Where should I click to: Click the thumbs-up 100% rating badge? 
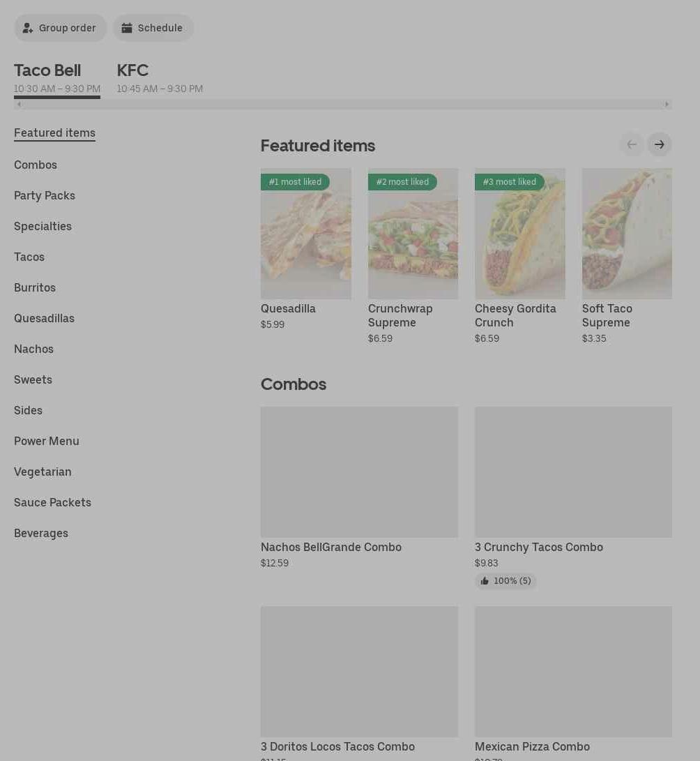(505, 581)
